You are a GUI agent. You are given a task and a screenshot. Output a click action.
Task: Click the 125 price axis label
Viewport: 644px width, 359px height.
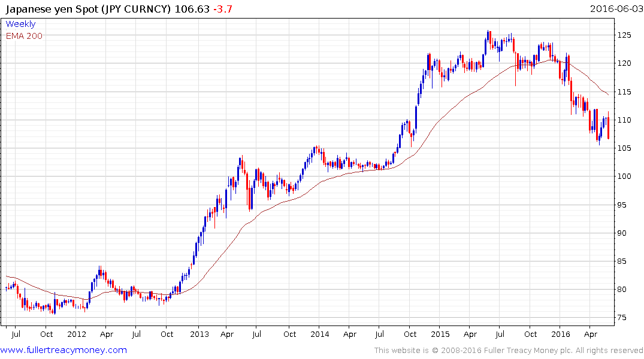pyautogui.click(x=624, y=35)
